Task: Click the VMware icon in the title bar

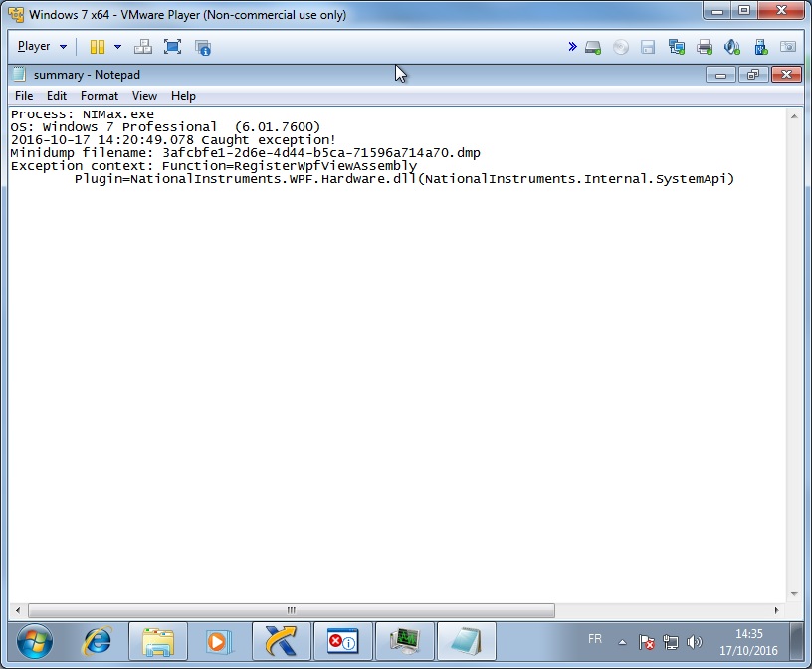Action: [16, 15]
